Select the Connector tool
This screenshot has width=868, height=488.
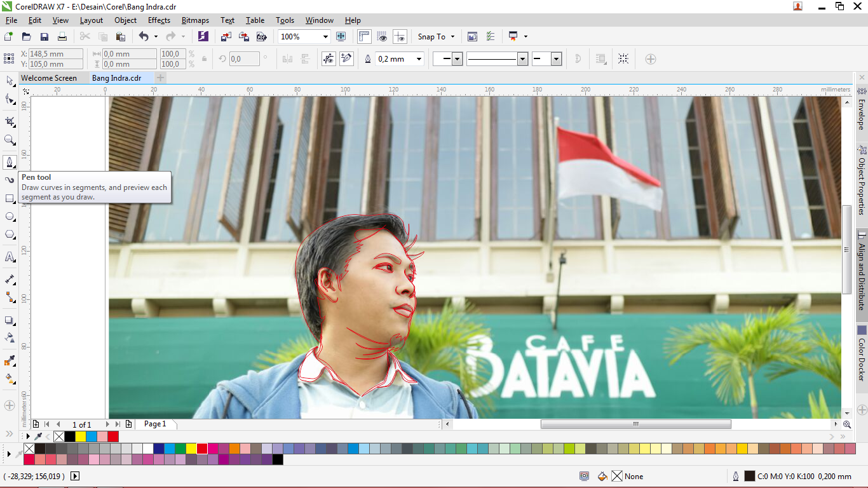coord(10,297)
